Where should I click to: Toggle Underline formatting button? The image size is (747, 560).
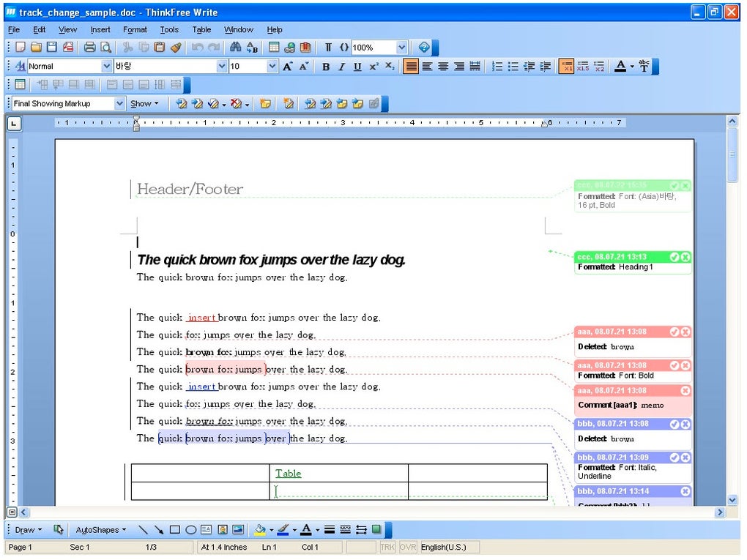coord(357,66)
